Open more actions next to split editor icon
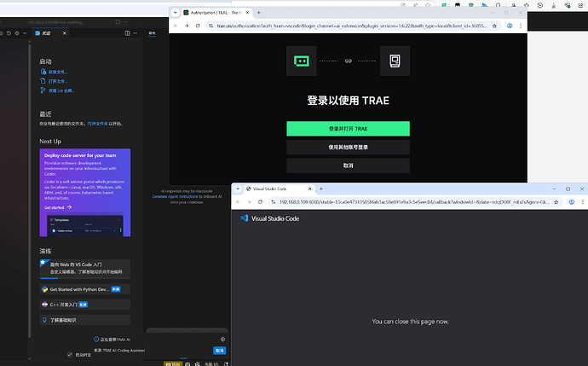Screen dimensions: 588x366 (135, 33)
